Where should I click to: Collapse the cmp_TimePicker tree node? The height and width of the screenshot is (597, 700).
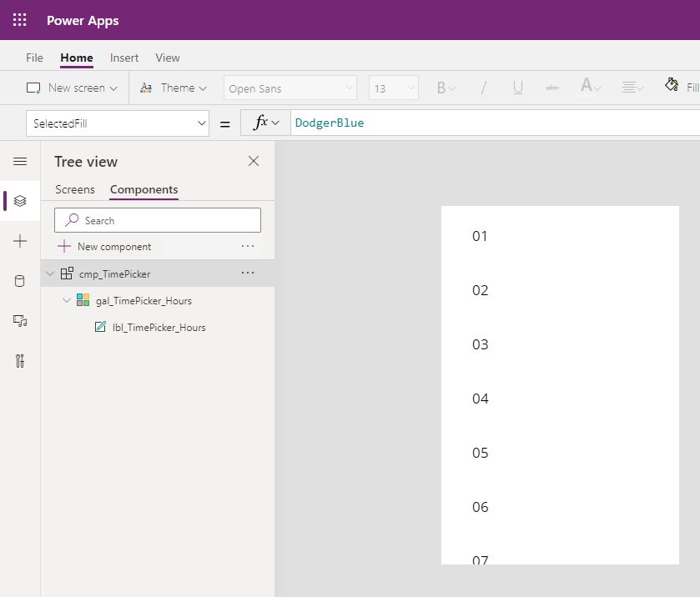pos(50,273)
